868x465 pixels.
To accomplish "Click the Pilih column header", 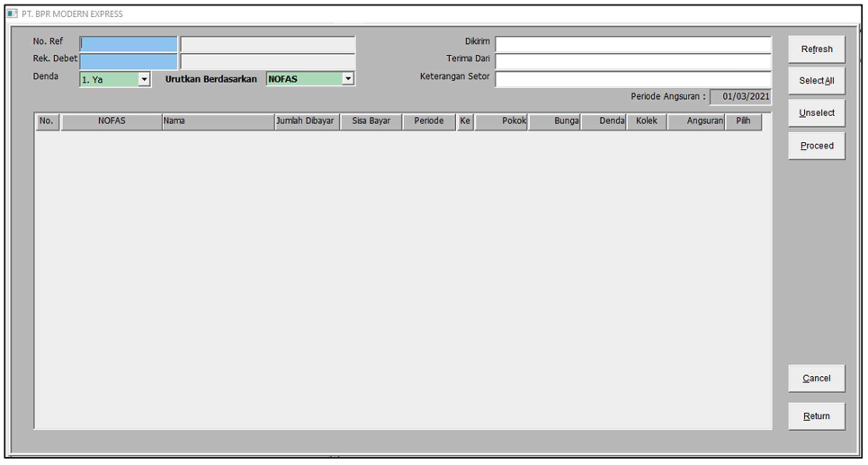I will pyautogui.click(x=743, y=121).
